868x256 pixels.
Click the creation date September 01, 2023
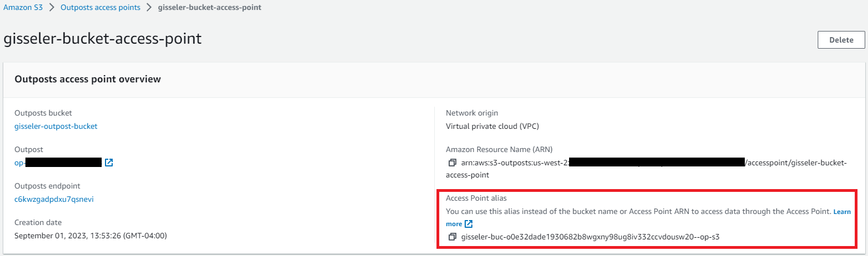tap(91, 236)
